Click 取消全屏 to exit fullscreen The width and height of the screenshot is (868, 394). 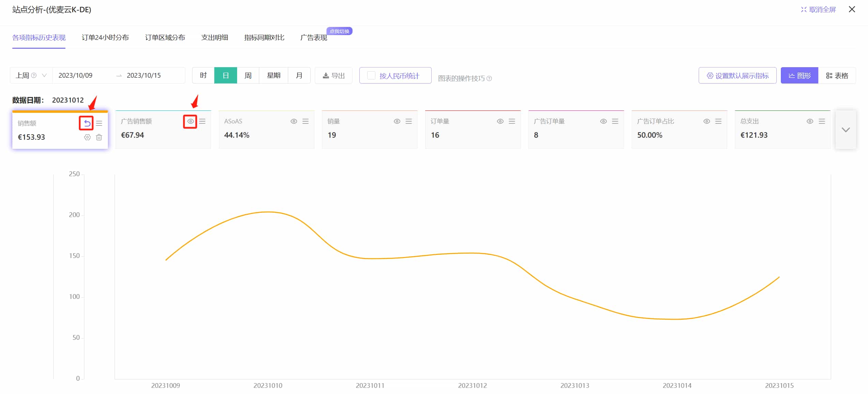click(x=818, y=10)
